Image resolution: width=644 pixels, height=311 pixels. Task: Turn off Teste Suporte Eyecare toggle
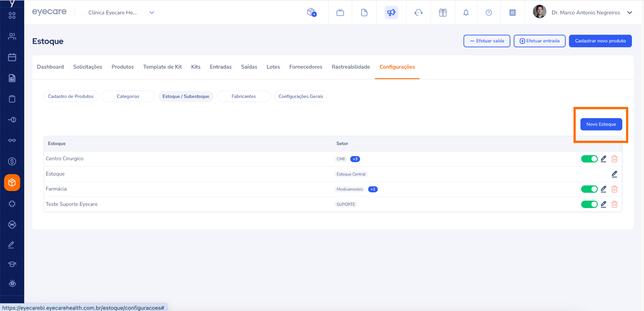tap(589, 204)
